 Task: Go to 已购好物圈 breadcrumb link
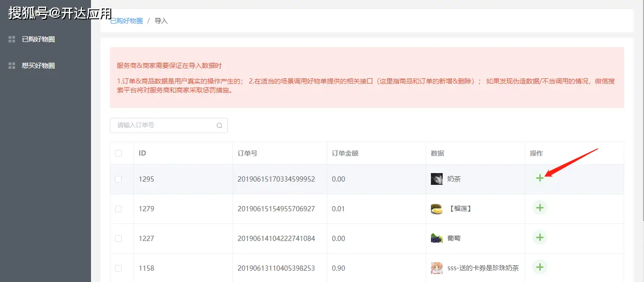point(126,21)
